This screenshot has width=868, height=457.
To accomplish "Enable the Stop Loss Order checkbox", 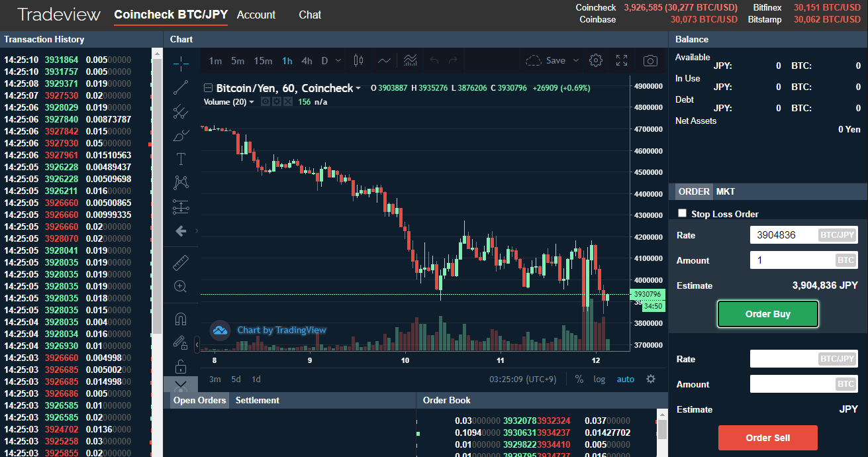I will (x=683, y=213).
